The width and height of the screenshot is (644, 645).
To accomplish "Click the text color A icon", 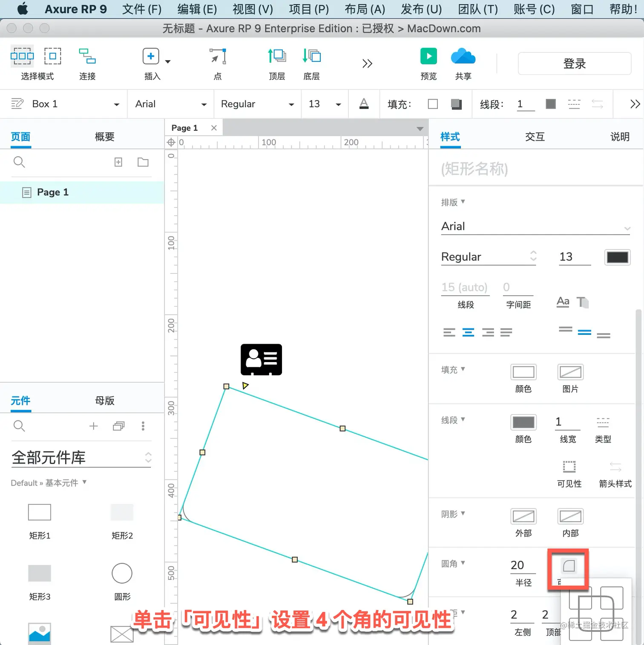I will point(364,104).
